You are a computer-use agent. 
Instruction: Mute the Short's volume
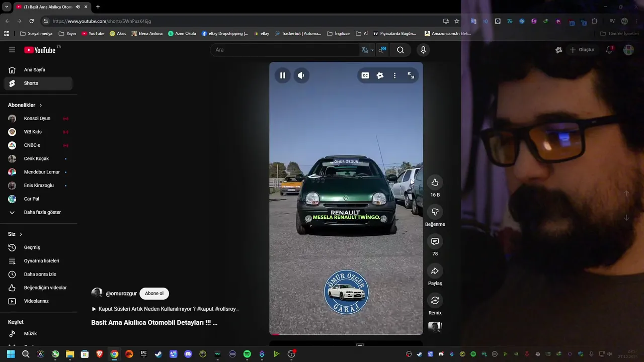click(301, 75)
